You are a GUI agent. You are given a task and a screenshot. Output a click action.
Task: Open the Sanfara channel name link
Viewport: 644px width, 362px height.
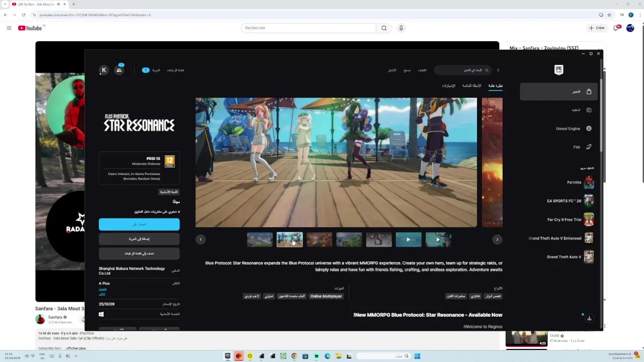pyautogui.click(x=55, y=317)
